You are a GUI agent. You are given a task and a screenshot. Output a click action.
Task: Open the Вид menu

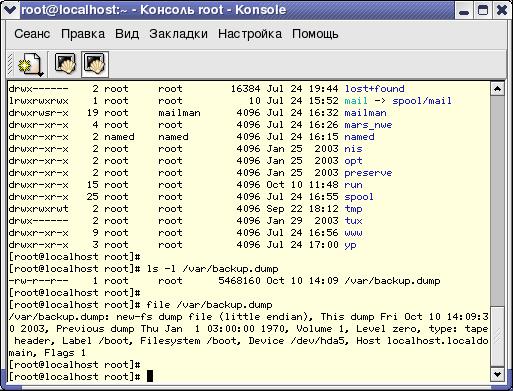127,34
